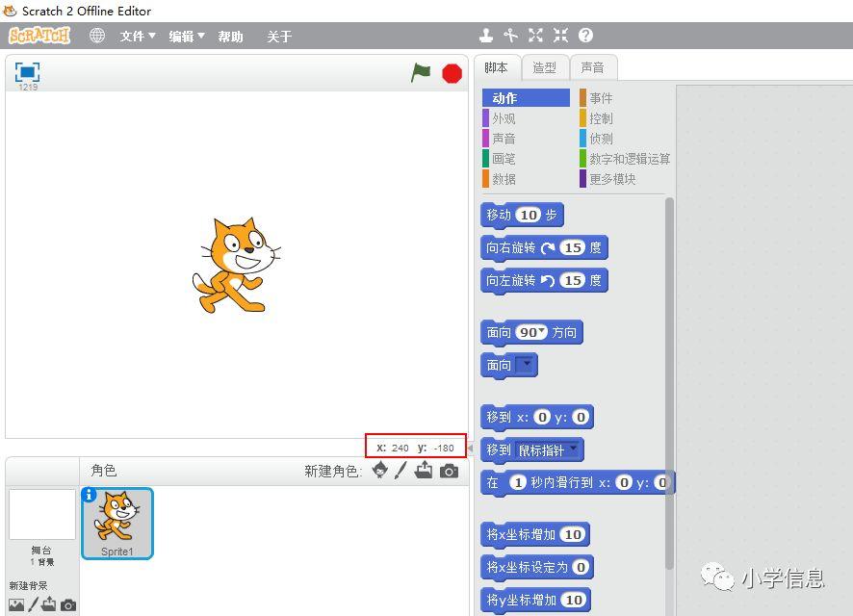This screenshot has width=853, height=616.
Task: Open the 编辑 (Edit) menu
Action: 187,37
